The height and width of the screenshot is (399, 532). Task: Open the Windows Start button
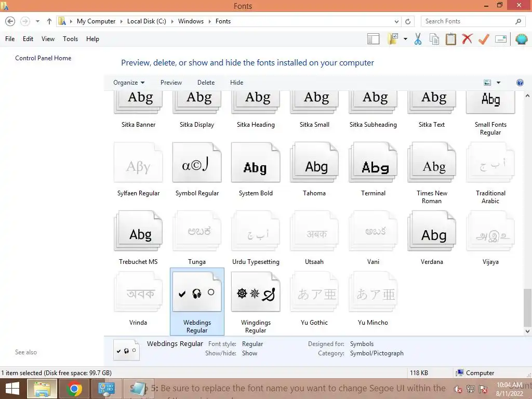12,389
